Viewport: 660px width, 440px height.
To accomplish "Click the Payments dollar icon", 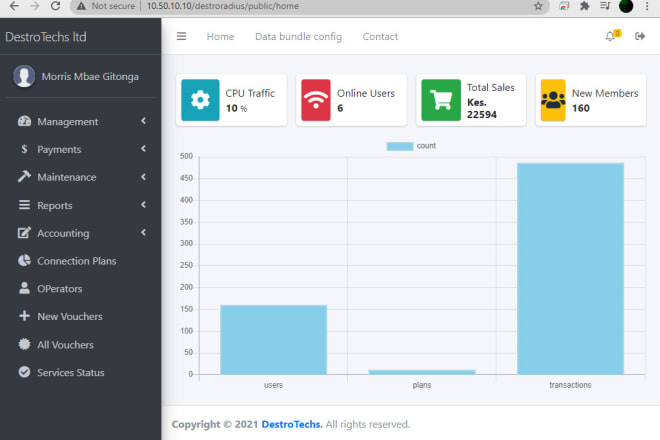I will coord(24,149).
